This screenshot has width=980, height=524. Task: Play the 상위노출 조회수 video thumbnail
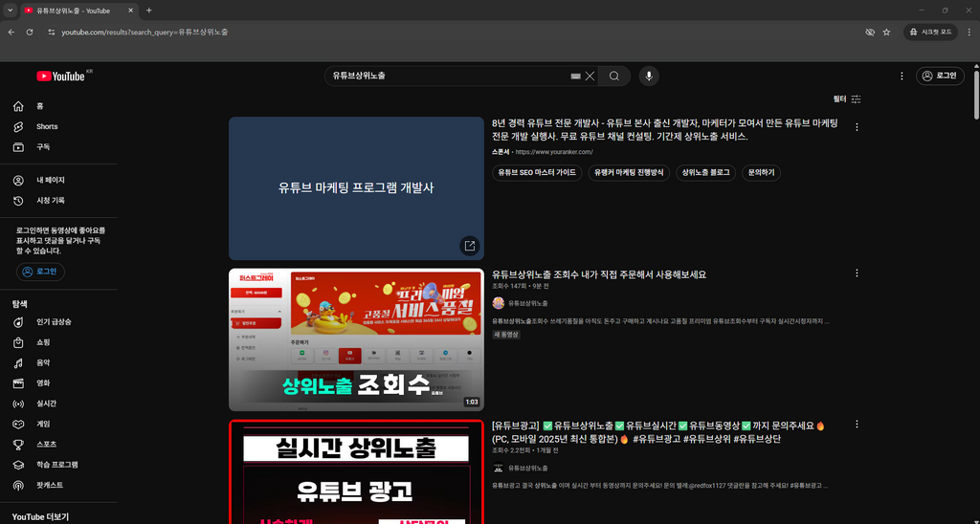pos(356,339)
